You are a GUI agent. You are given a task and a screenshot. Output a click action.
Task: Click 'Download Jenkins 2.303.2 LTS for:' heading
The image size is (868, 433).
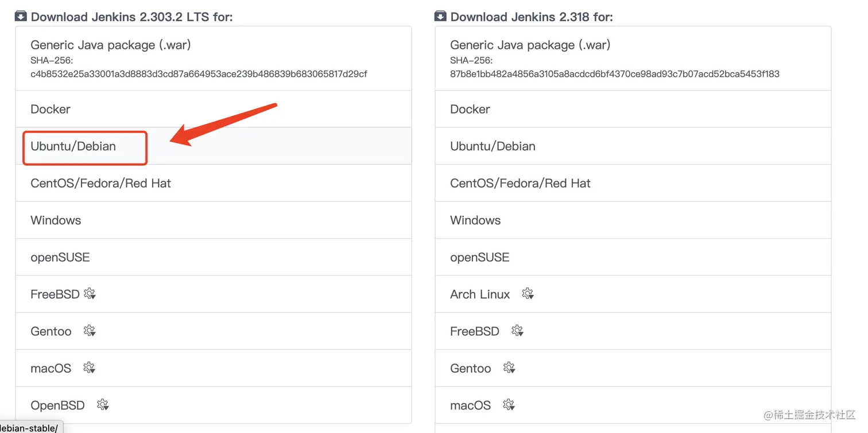pos(131,17)
